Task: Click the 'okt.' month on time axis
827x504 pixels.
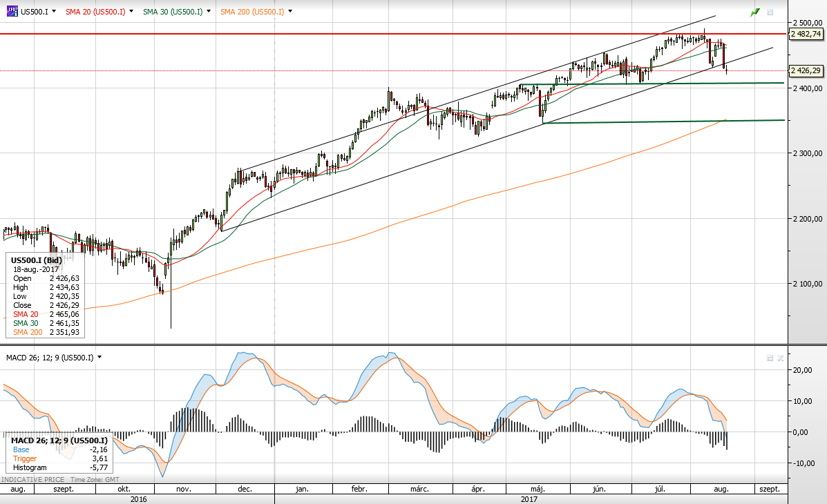Action: point(124,490)
